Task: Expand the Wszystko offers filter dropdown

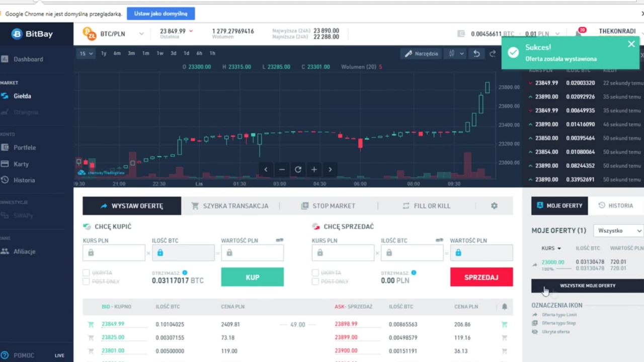Action: point(618,231)
